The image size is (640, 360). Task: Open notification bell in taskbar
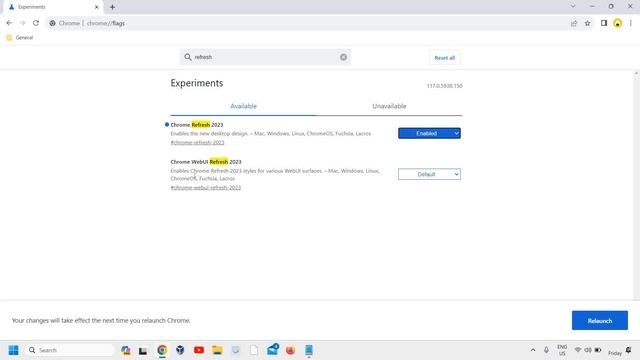tap(629, 350)
